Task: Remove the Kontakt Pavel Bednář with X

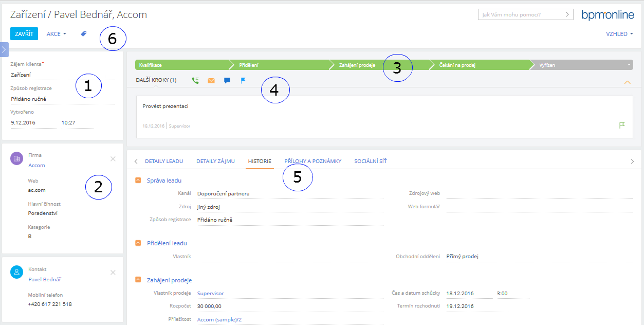Action: click(x=113, y=273)
